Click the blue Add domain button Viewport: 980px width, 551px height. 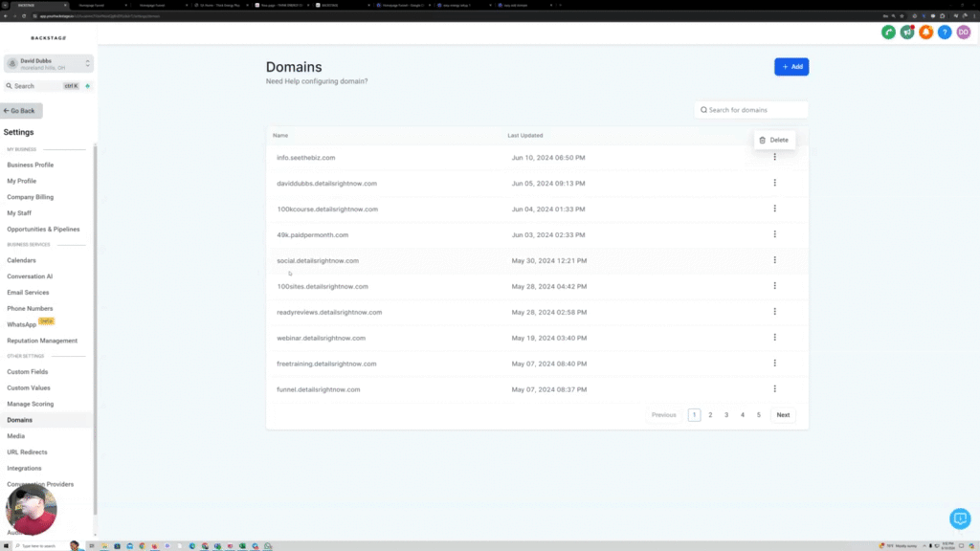point(791,67)
